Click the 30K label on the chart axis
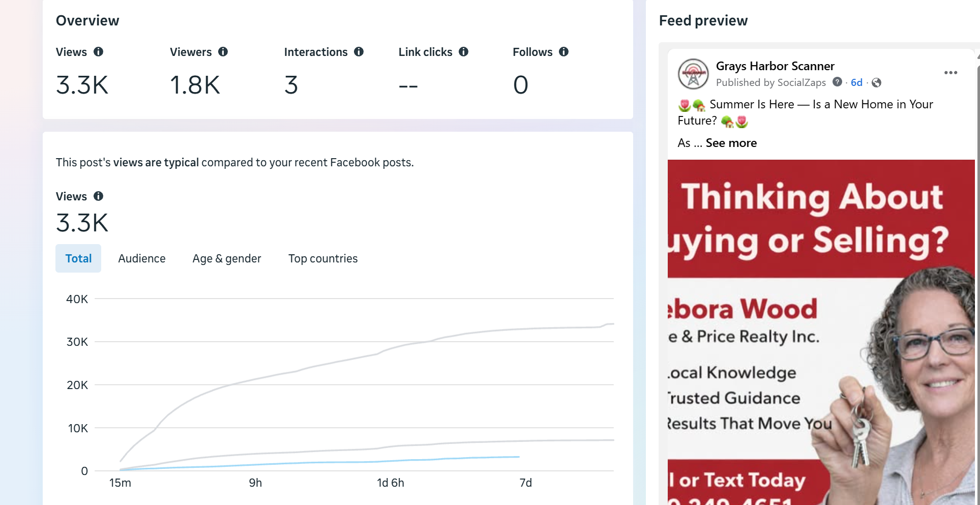This screenshot has width=980, height=505. pos(77,342)
